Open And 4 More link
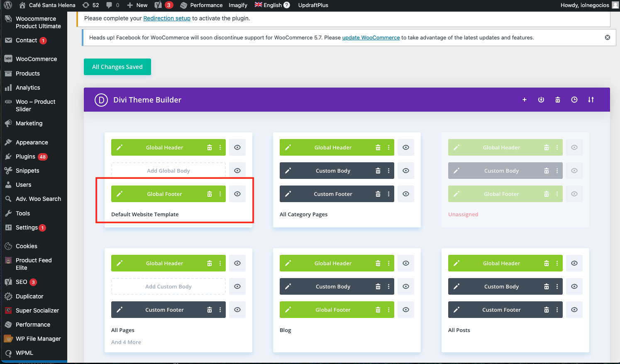This screenshot has height=364, width=620. tap(126, 342)
